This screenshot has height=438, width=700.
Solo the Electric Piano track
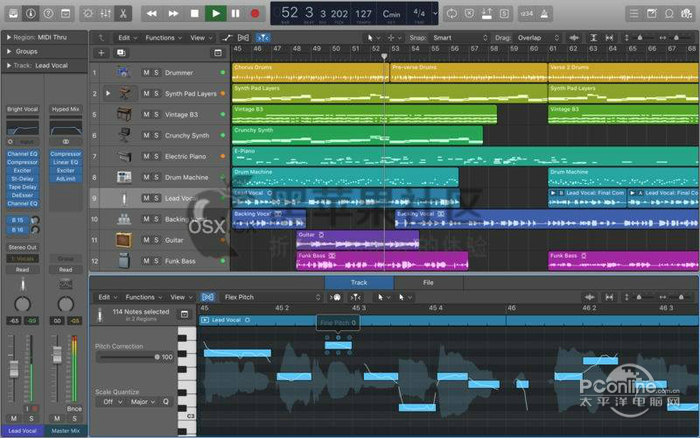[x=157, y=156]
